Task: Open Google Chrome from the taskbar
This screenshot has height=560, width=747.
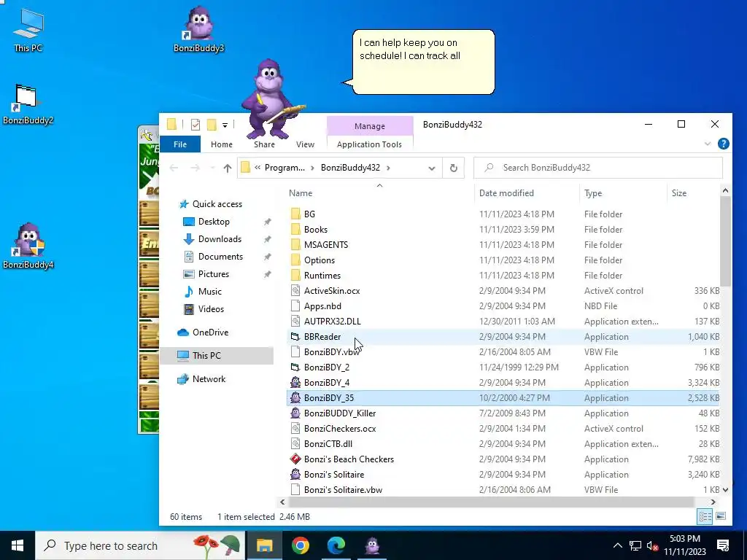Action: pyautogui.click(x=300, y=545)
